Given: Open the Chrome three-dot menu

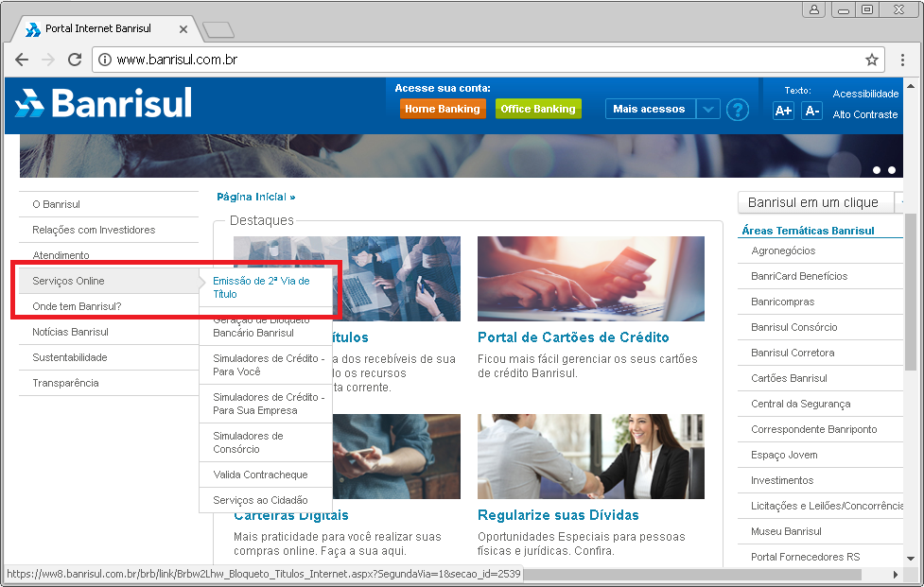Looking at the screenshot, I should point(902,60).
